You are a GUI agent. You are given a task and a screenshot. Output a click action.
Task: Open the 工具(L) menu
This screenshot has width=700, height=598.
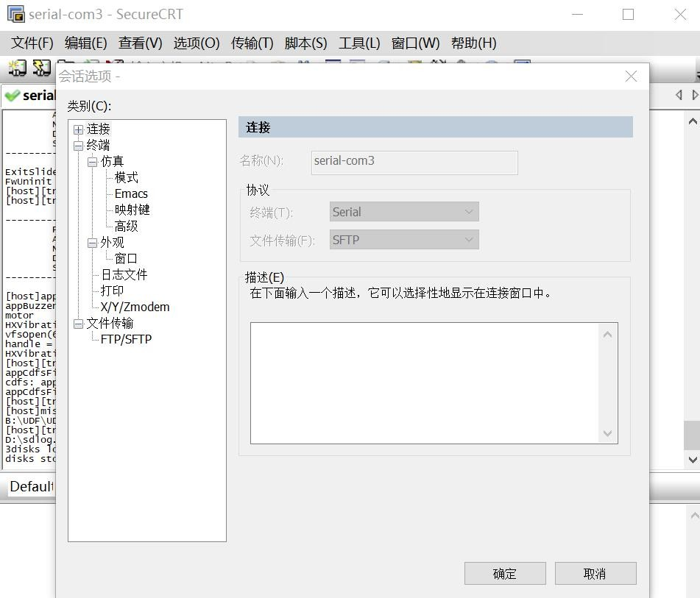point(359,43)
